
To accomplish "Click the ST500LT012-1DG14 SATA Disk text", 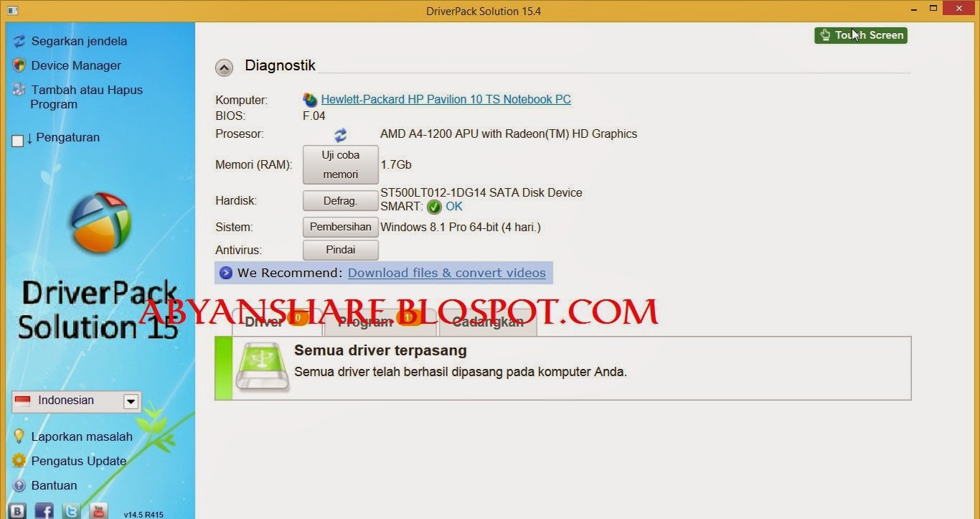I will (481, 192).
